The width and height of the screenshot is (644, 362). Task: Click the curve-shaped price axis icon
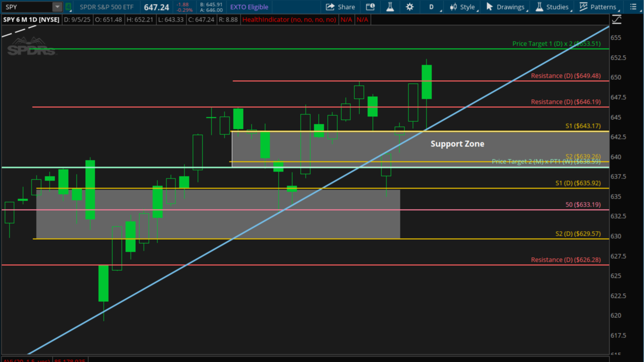tap(617, 20)
